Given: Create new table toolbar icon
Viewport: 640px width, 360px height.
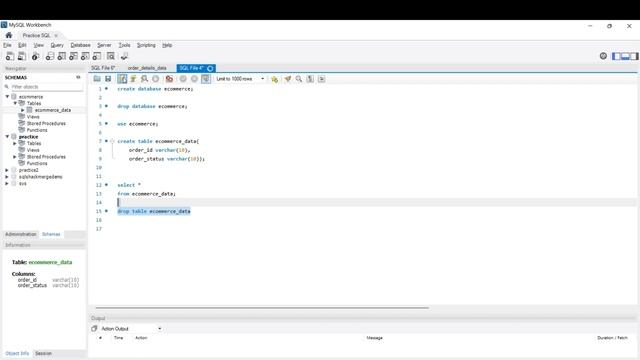Looking at the screenshot, I should (61, 56).
